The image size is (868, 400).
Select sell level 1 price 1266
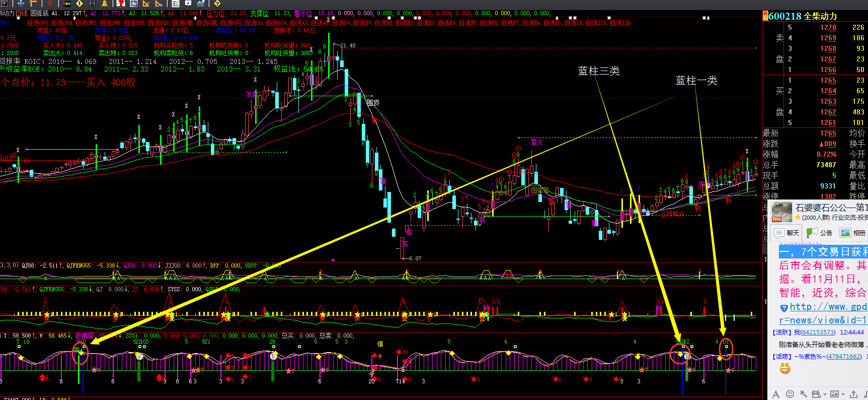[x=828, y=70]
